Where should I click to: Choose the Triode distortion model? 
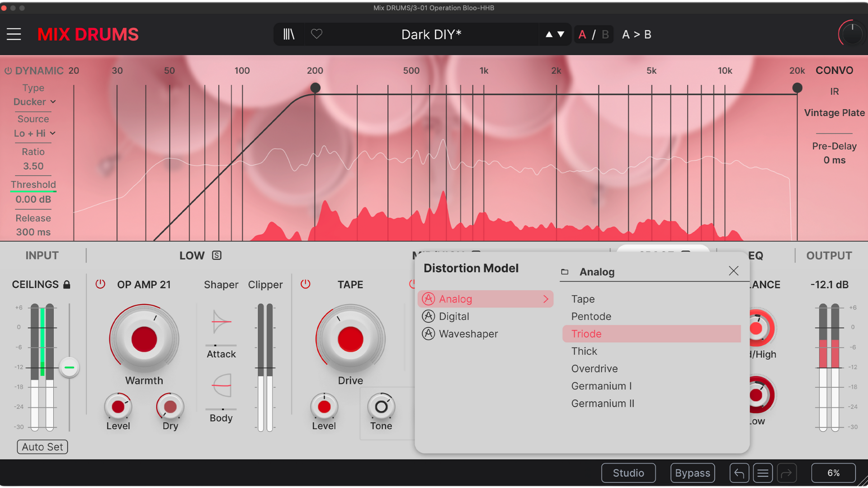click(651, 334)
